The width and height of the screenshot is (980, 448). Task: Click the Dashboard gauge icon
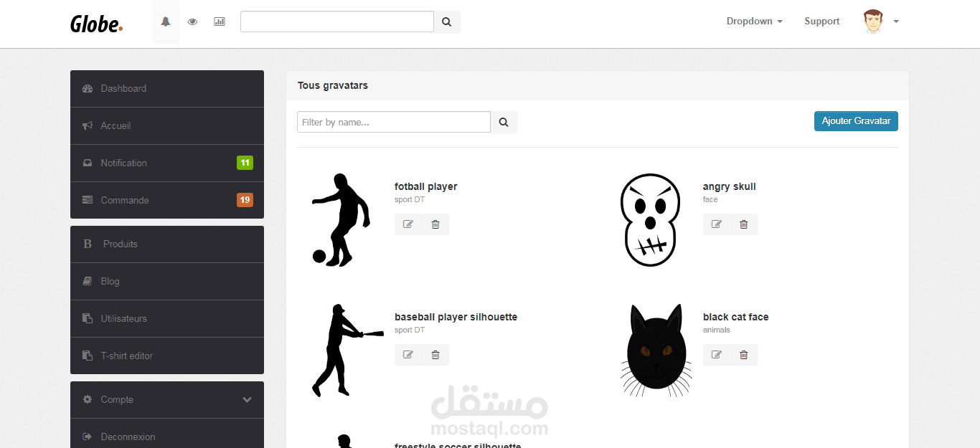click(88, 89)
